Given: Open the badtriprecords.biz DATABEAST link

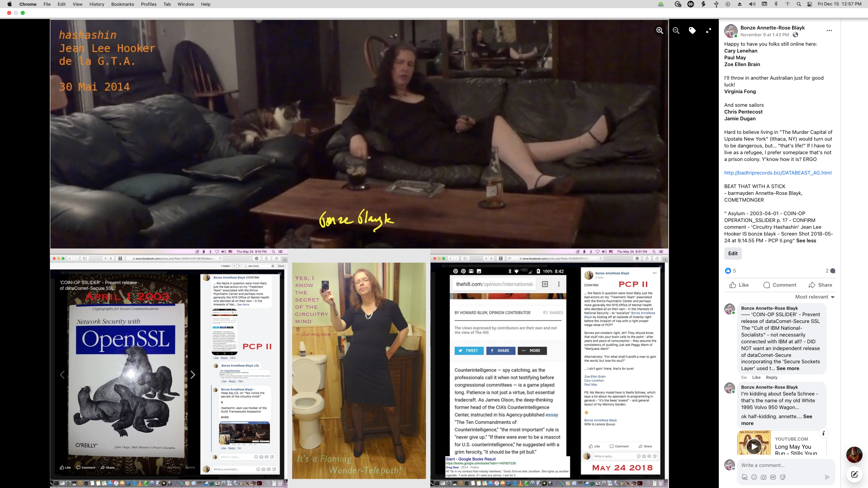Looking at the screenshot, I should pyautogui.click(x=778, y=173).
